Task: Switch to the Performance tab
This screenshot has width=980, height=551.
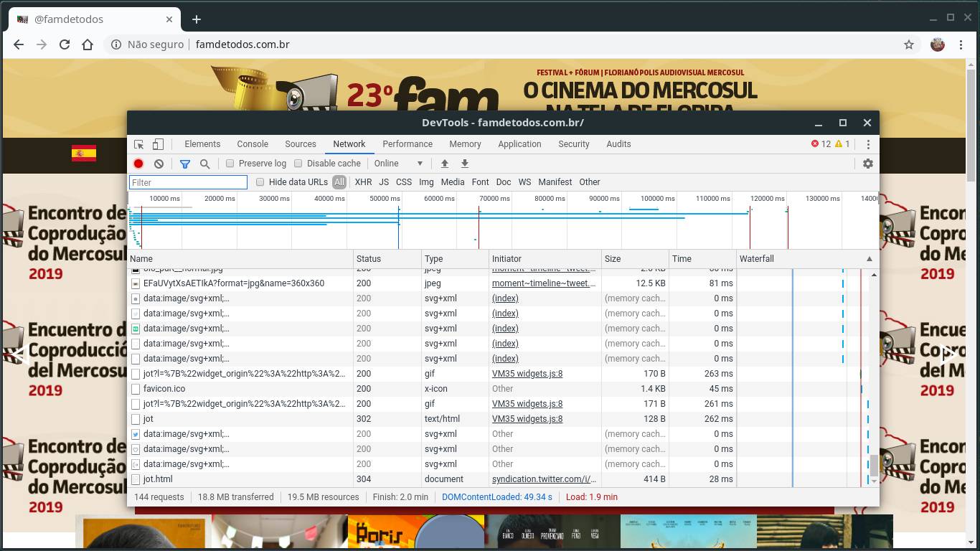Action: pos(407,144)
